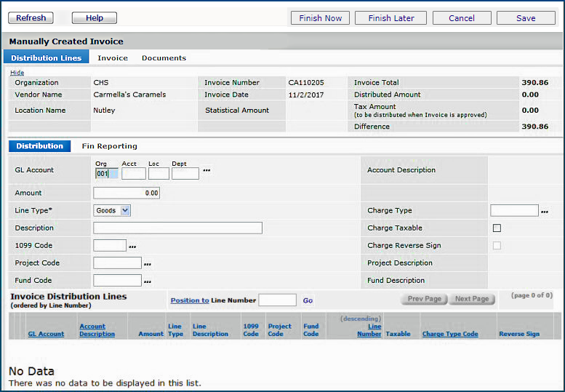Viewport: 565px width, 392px height.
Task: Open 1099 Code lookup ellipsis
Action: click(132, 247)
